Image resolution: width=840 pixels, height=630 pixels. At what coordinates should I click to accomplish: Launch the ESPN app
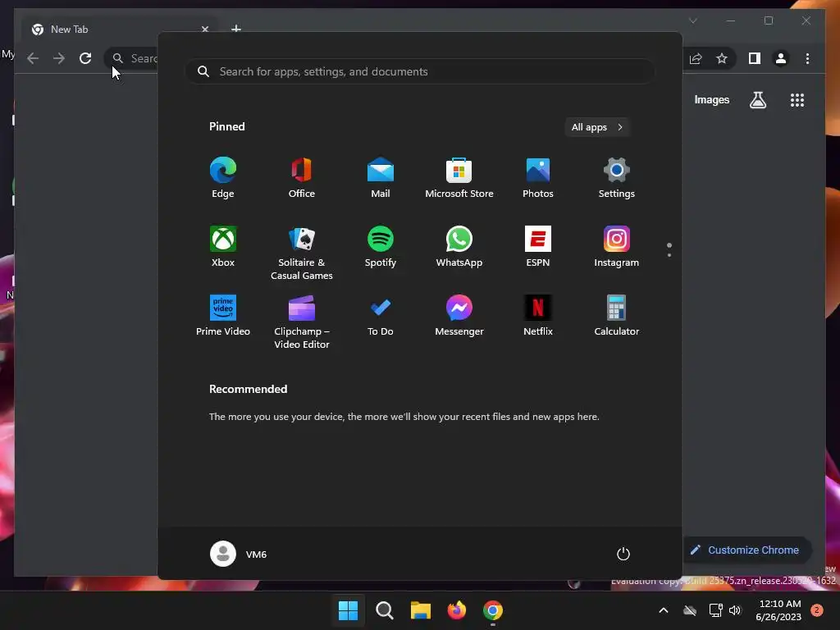click(x=538, y=246)
